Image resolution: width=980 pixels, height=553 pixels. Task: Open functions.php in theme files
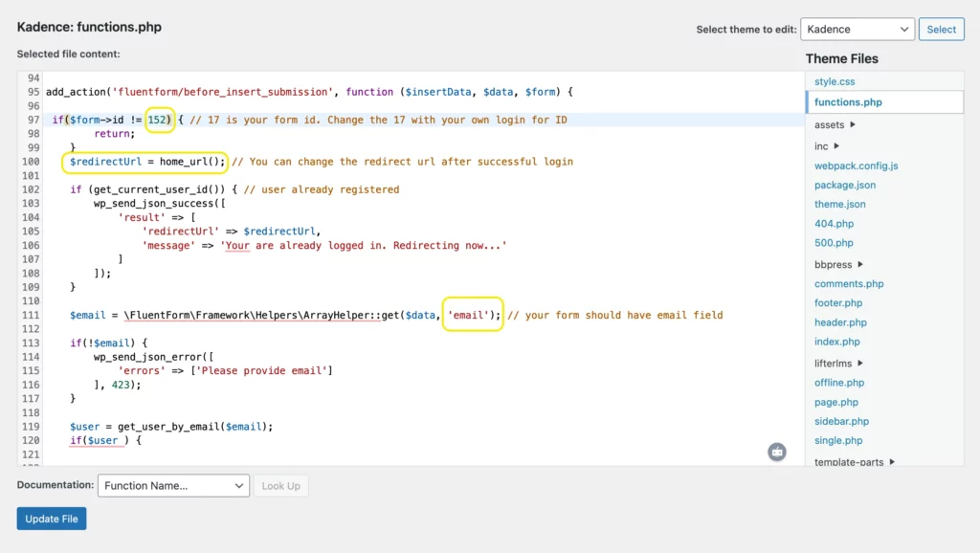(x=848, y=102)
